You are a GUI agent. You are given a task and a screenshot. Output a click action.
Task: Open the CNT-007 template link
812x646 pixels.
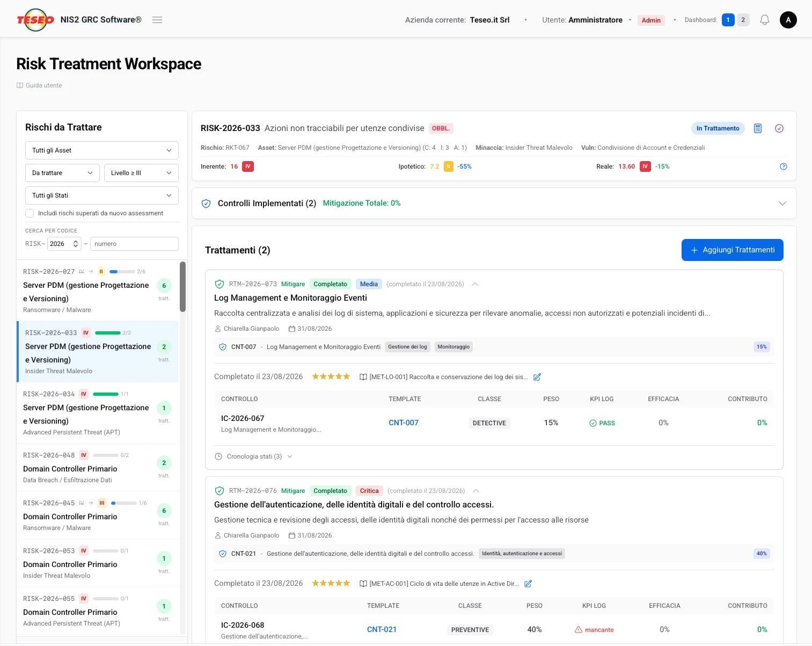click(x=403, y=423)
